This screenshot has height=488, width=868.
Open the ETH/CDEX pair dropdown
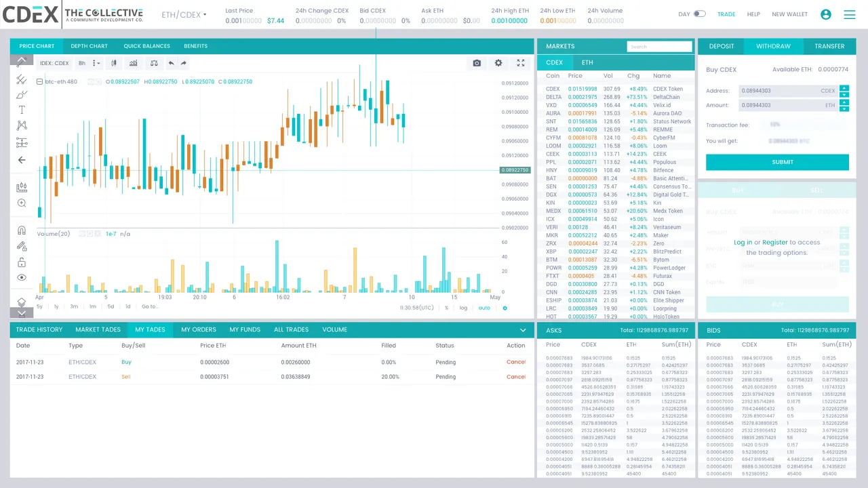pyautogui.click(x=184, y=14)
